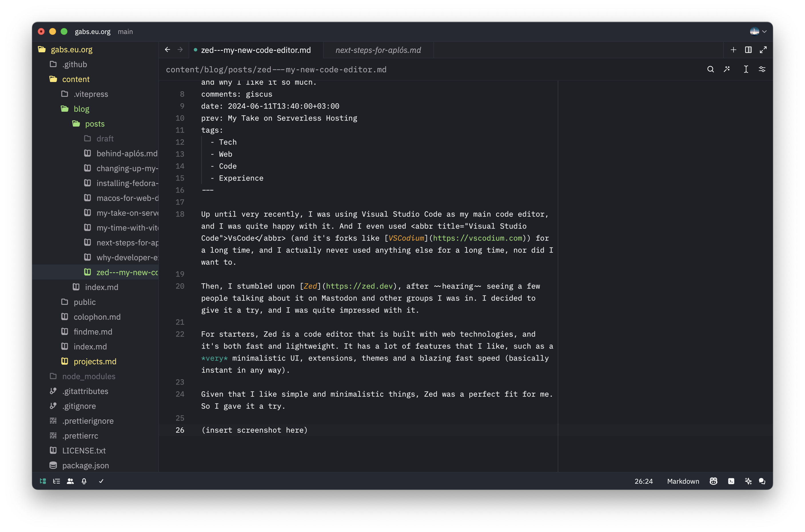Open editor controls sliders icon

762,69
